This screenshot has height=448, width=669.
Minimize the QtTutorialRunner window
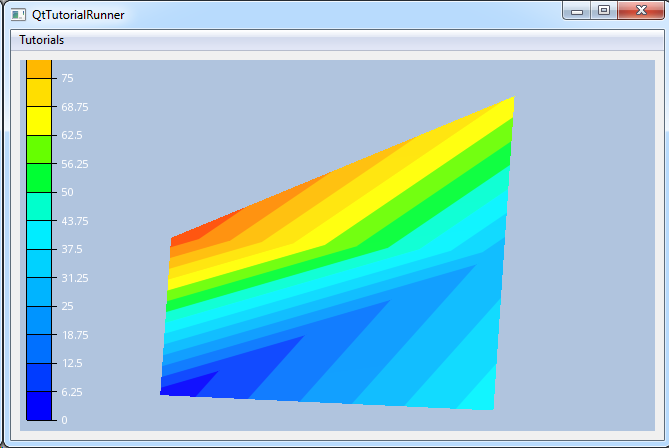pos(577,11)
